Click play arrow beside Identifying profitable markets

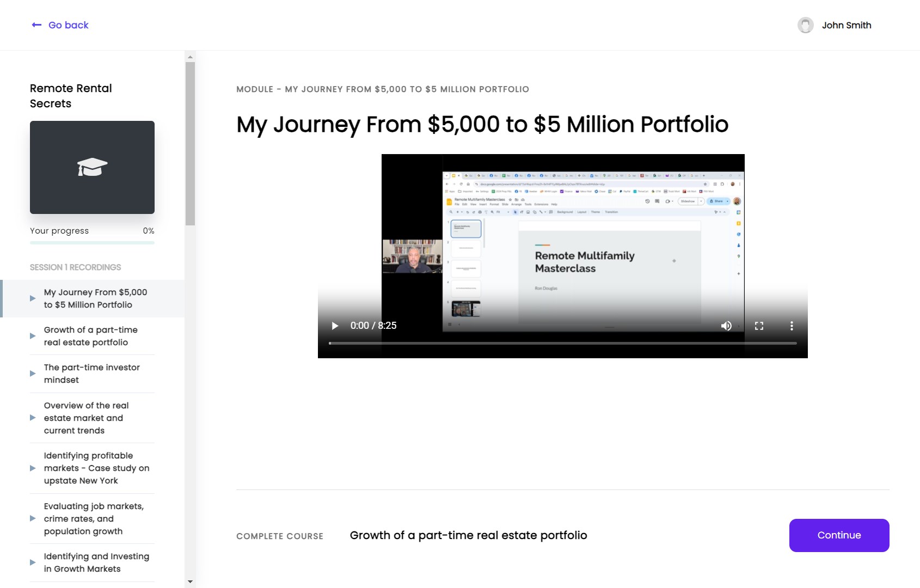coord(33,468)
